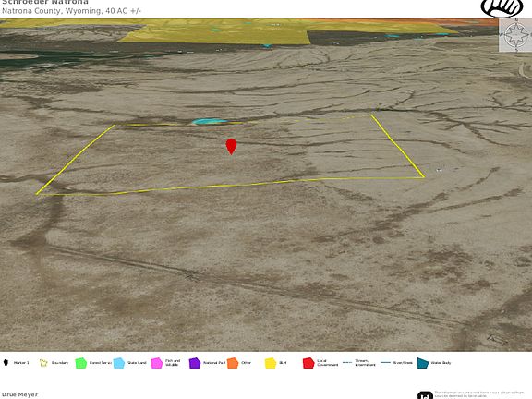Click the black Marker 1 legend icon
The height and width of the screenshot is (399, 532).
click(6, 363)
